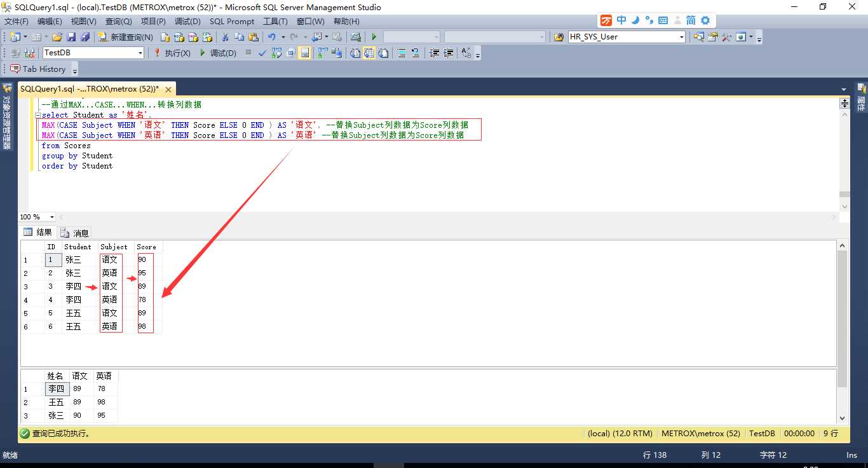Click the Save All icon
The image size is (868, 468).
(85, 37)
